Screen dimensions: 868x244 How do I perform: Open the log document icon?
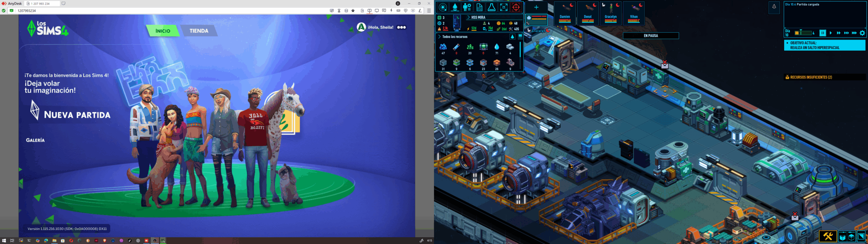479,7
